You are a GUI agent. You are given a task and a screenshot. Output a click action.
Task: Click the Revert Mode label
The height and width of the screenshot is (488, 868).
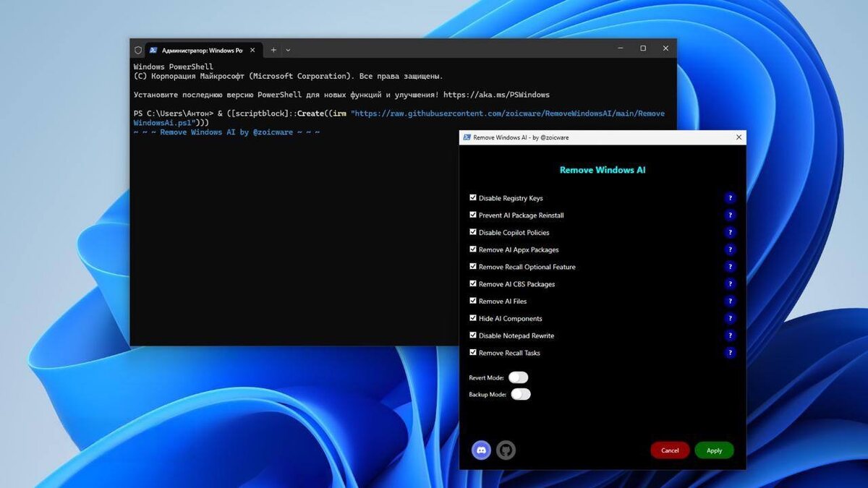click(486, 377)
